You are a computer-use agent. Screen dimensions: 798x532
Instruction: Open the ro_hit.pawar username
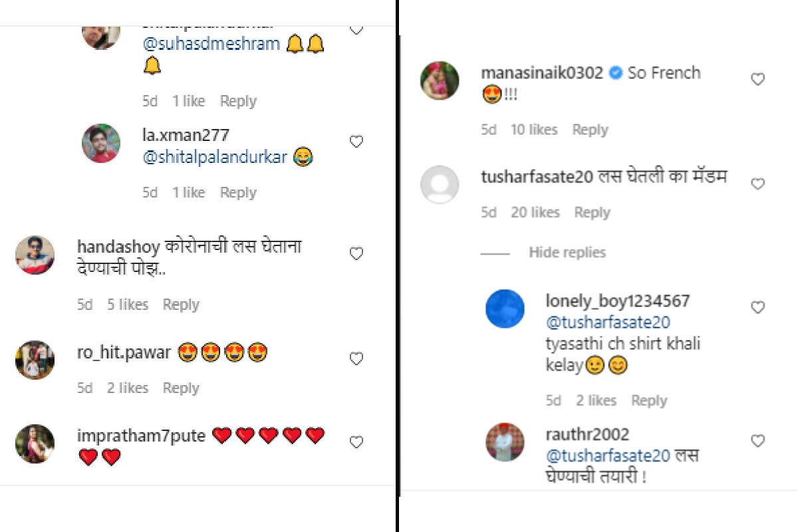124,352
